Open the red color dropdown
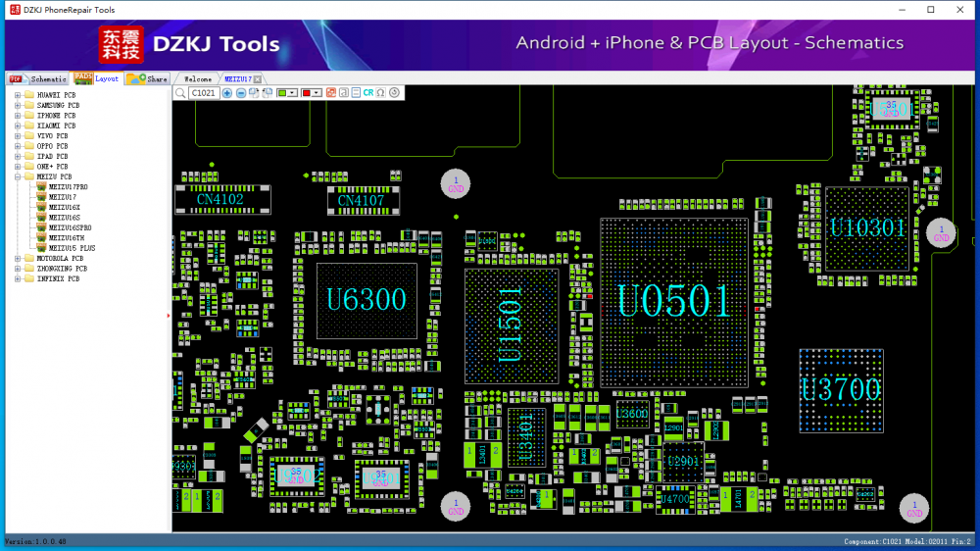The image size is (980, 551). pos(318,92)
